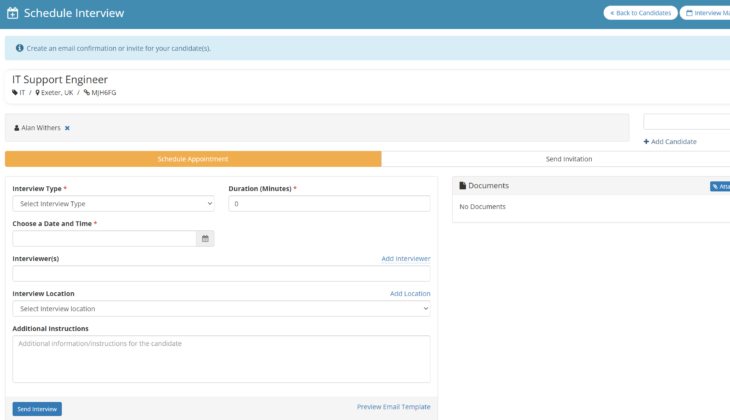Click the calendar-plus icon beside Schedule Interview title

tap(12, 13)
